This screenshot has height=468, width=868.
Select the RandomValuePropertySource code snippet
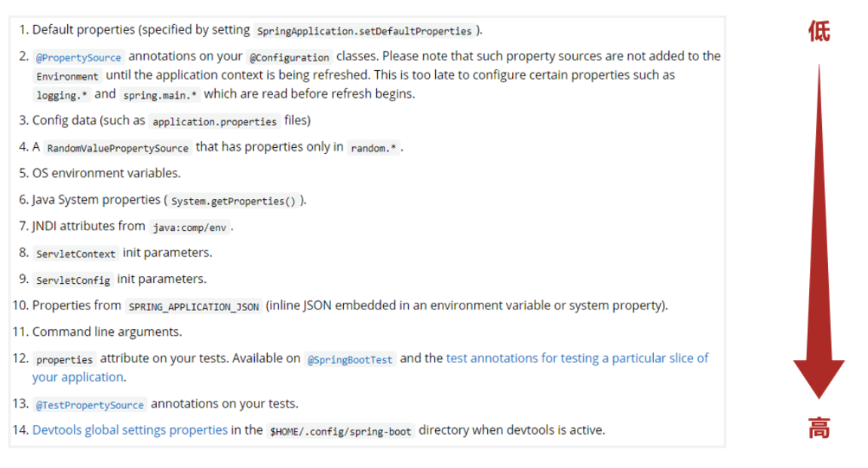click(x=117, y=148)
